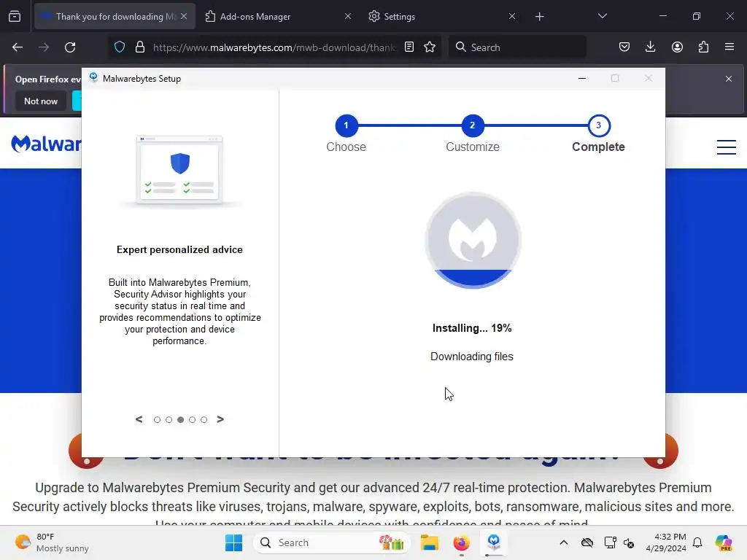Close the Settings tab
Screen dimensions: 747x560
pos(511,16)
